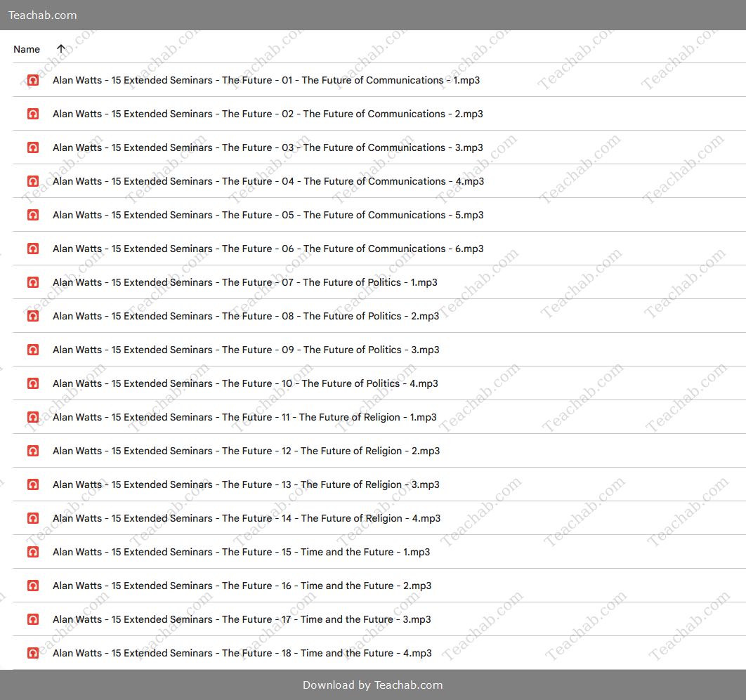Select file name '04 - The Future of Communications - 4.mp3'
This screenshot has height=700, width=746.
tap(268, 181)
